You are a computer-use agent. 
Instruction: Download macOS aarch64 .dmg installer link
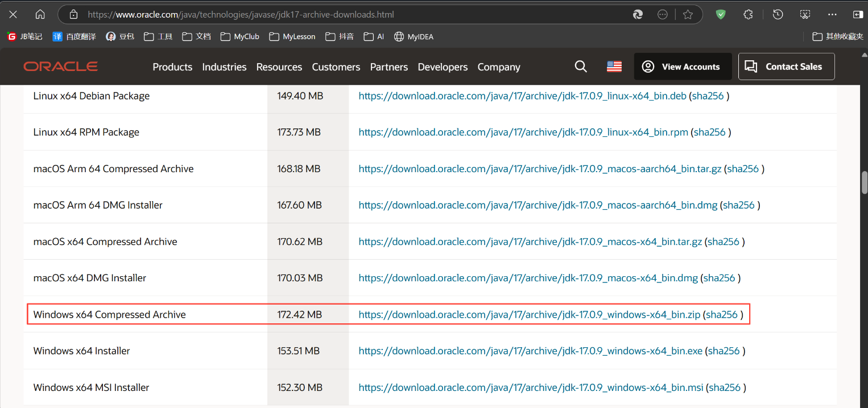(538, 205)
